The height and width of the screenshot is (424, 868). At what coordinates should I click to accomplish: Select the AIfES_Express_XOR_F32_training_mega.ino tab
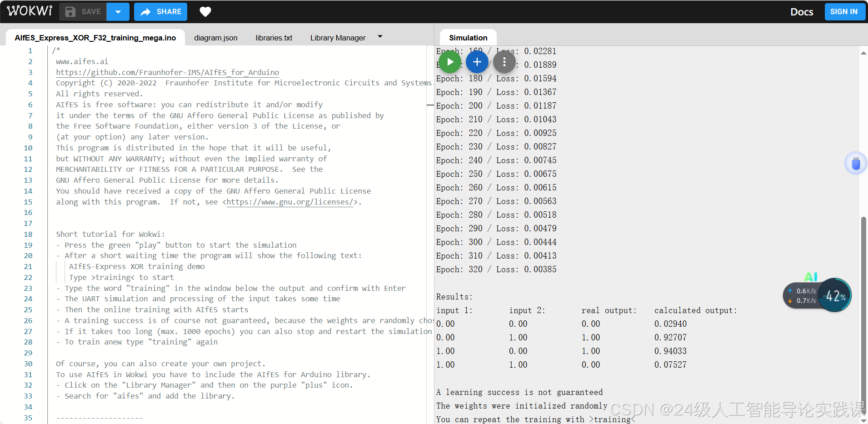point(95,38)
